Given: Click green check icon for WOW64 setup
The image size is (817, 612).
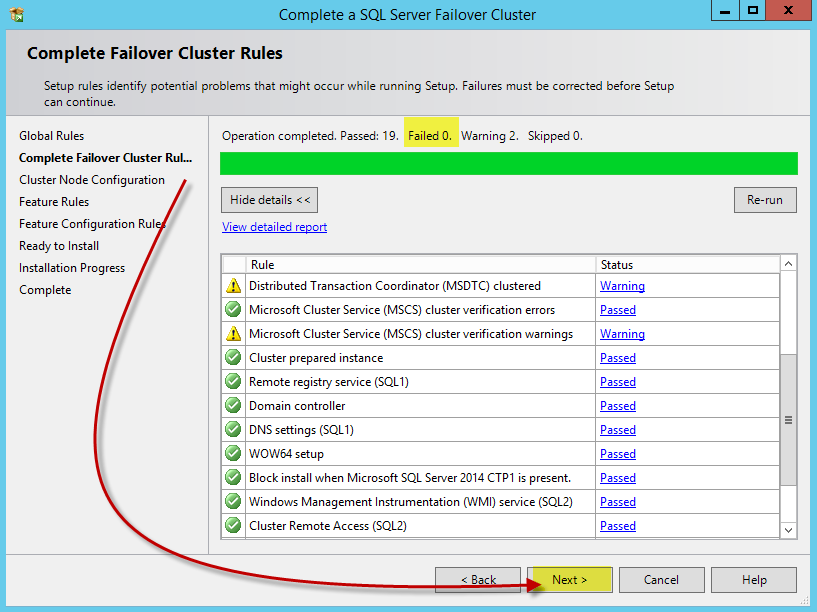Looking at the screenshot, I should tap(233, 453).
